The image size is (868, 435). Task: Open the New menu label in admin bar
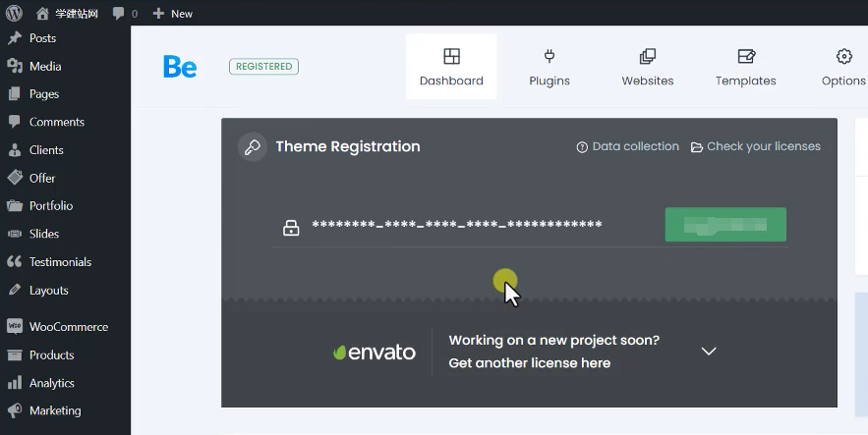[182, 14]
